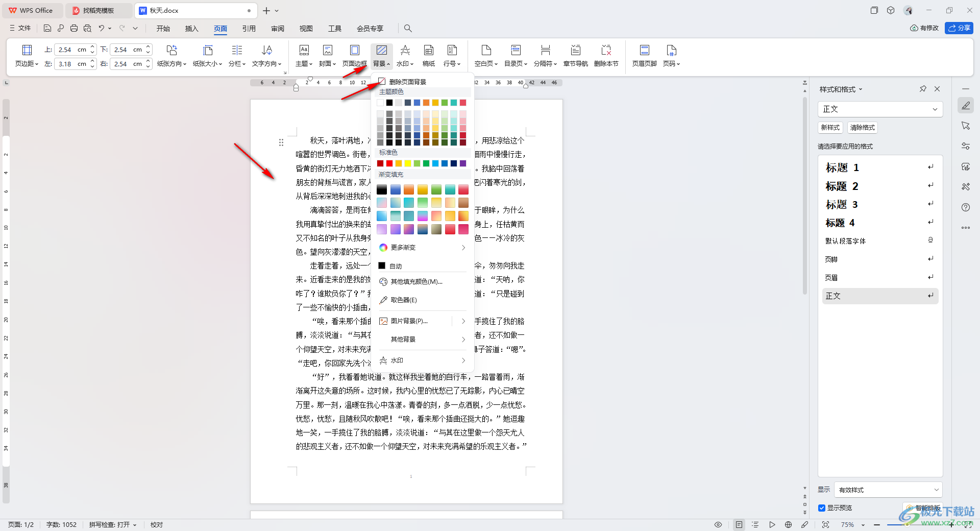Click the undo icon
Image resolution: width=980 pixels, height=531 pixels.
102,29
